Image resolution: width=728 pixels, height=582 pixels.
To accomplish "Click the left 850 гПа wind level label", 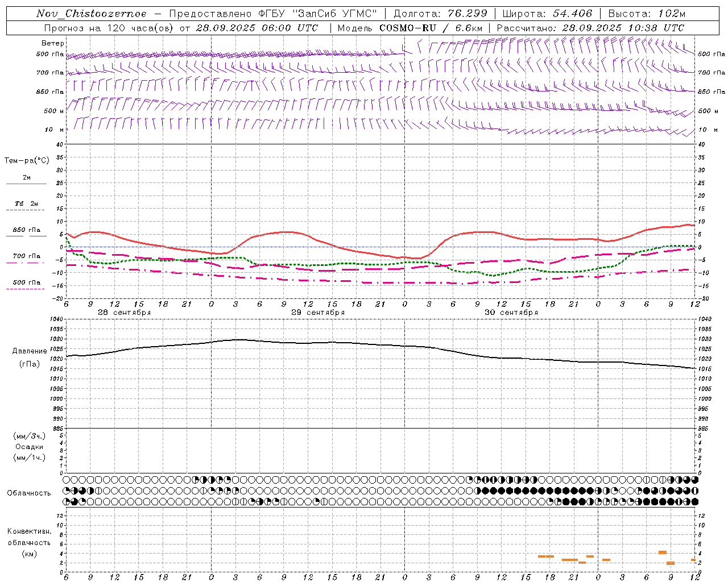I will pyautogui.click(x=50, y=92).
